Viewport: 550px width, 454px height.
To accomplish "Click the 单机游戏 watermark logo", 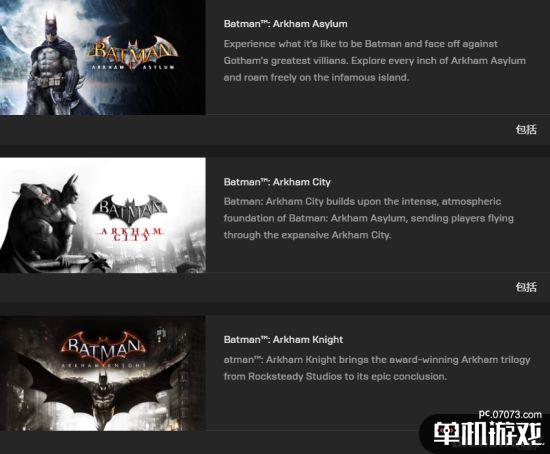I will click(488, 433).
